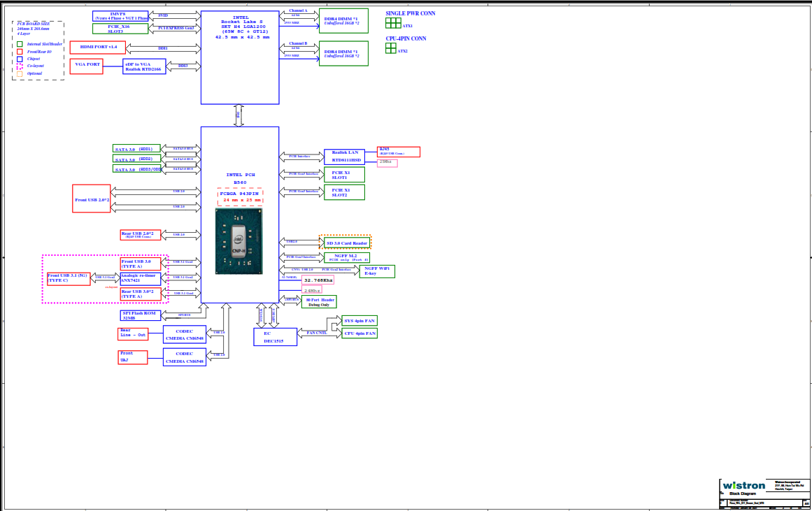Screen dimensions: 812x511
Task: Select the 80 Port Header Debug Only block
Action: pos(319,302)
